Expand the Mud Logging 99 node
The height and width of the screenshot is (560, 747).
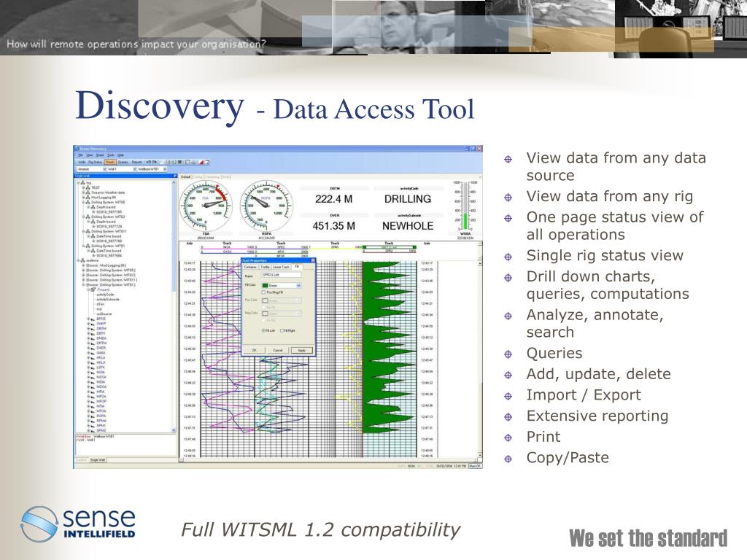click(83, 197)
